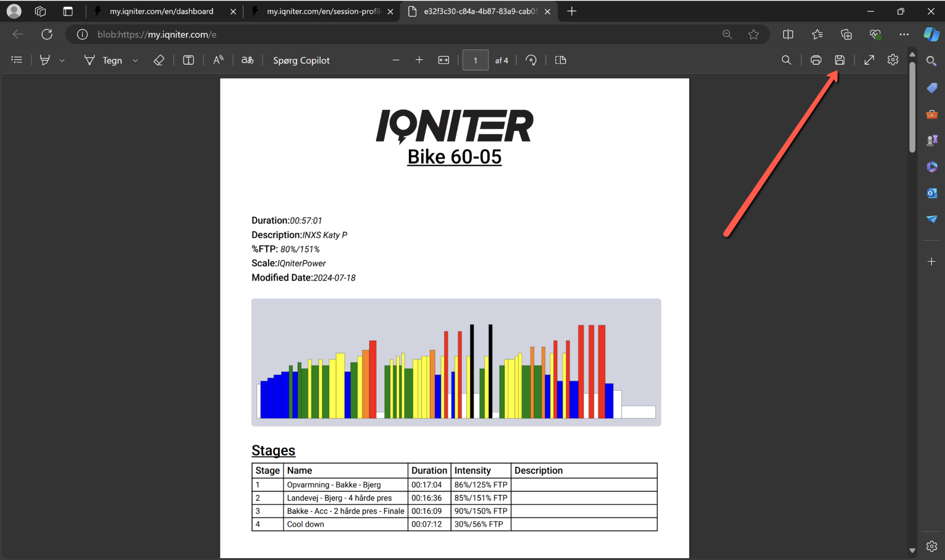Screen dimensions: 945x560
Task: Open the tab actions menu
Action: pos(68,11)
